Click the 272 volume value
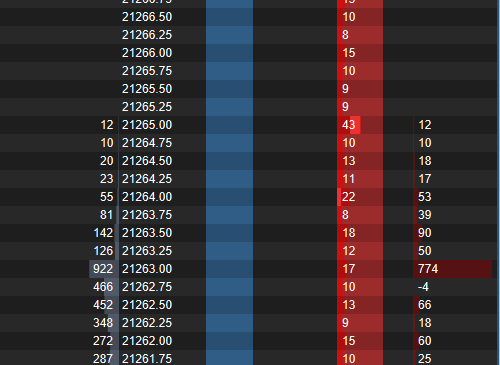Image resolution: width=500 pixels, height=365 pixels. (103, 341)
